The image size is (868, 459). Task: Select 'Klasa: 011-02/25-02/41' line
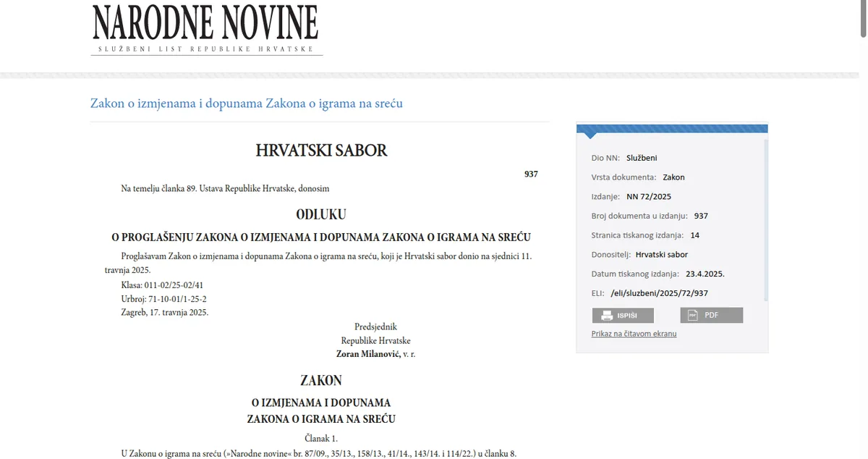[163, 285]
